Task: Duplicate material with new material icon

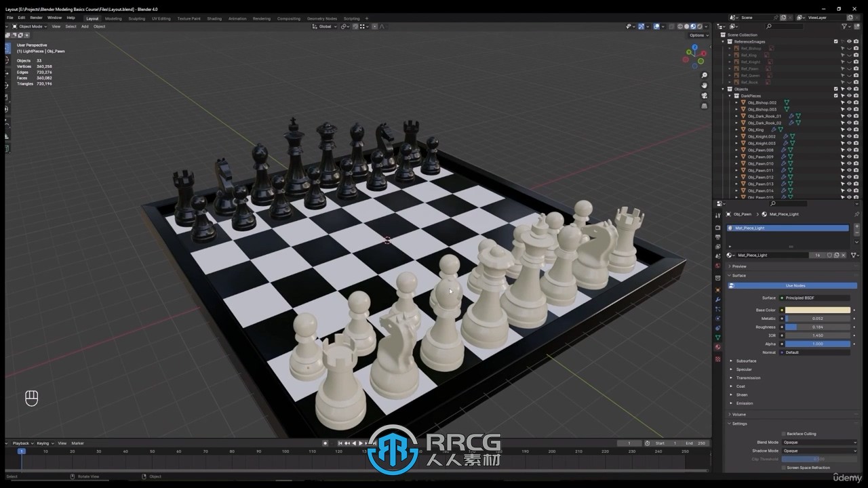Action: (x=836, y=256)
